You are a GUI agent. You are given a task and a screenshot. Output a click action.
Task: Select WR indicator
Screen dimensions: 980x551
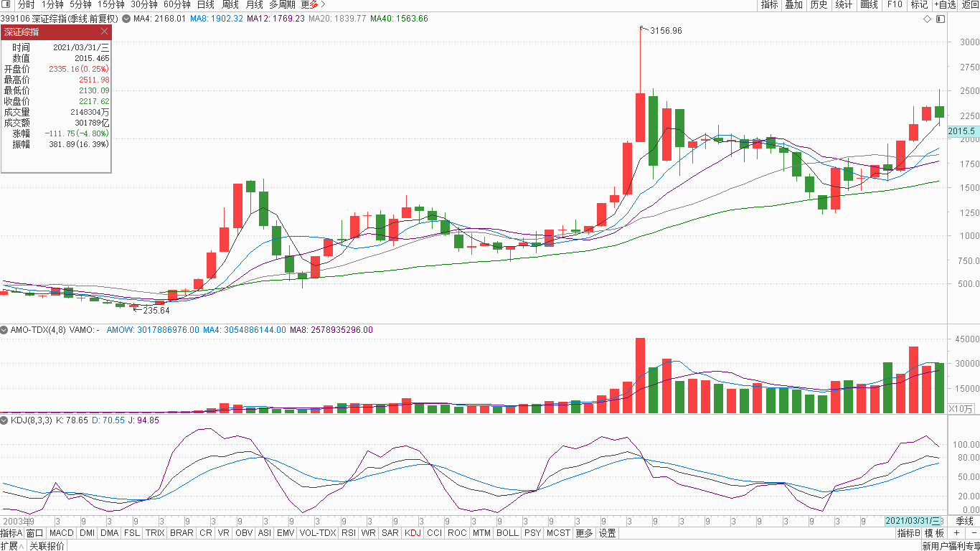[369, 533]
